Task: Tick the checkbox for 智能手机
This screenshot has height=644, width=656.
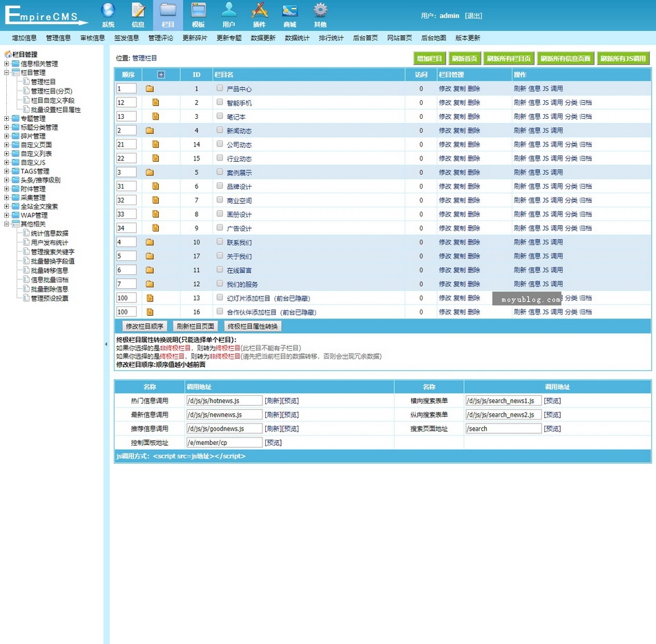Action: 220,102
